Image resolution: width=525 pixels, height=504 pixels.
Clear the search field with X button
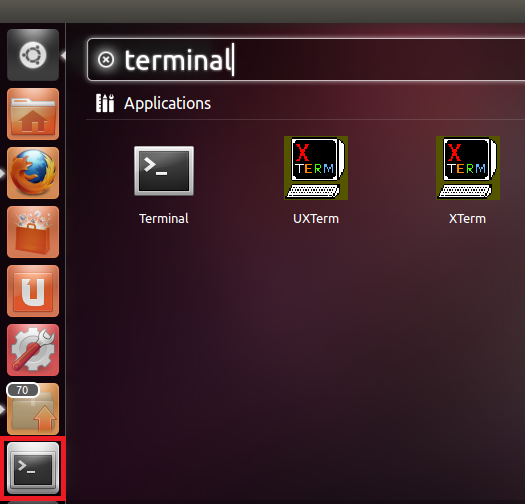pyautogui.click(x=106, y=60)
